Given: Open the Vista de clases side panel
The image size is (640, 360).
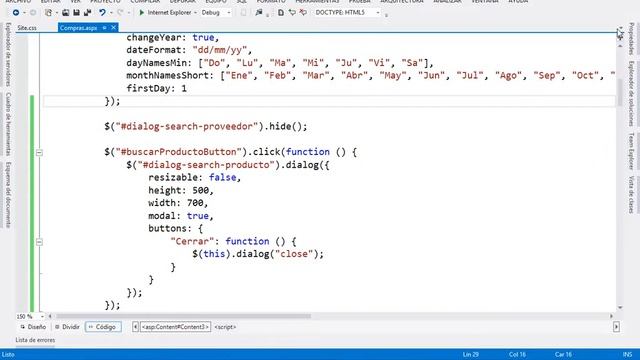Looking at the screenshot, I should (631, 194).
